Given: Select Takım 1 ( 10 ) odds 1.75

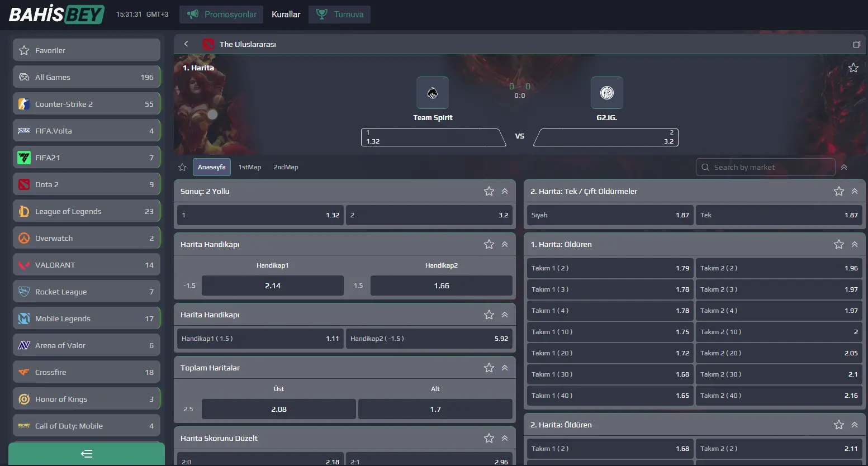Looking at the screenshot, I should pyautogui.click(x=610, y=332).
